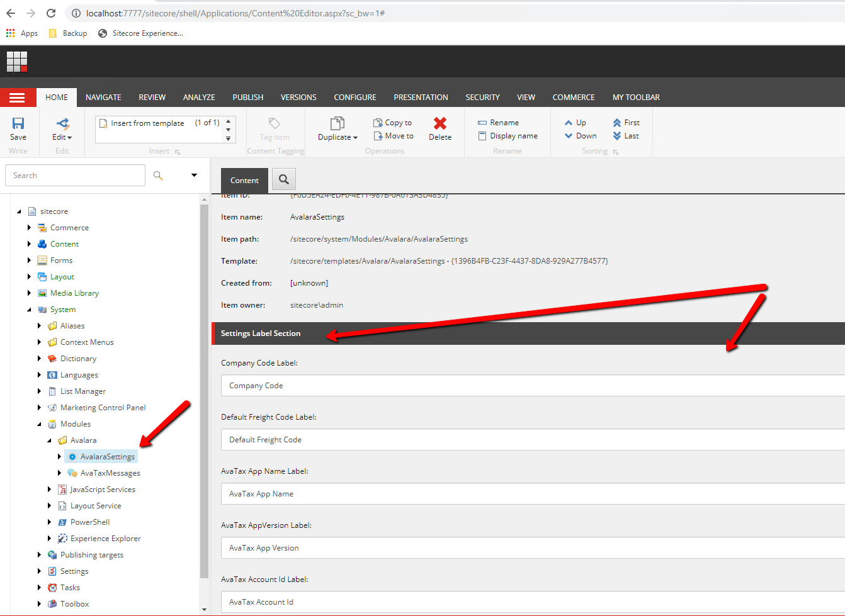Image resolution: width=845 pixels, height=616 pixels.
Task: Switch to the PUBLISH ribbon tab
Action: point(248,98)
